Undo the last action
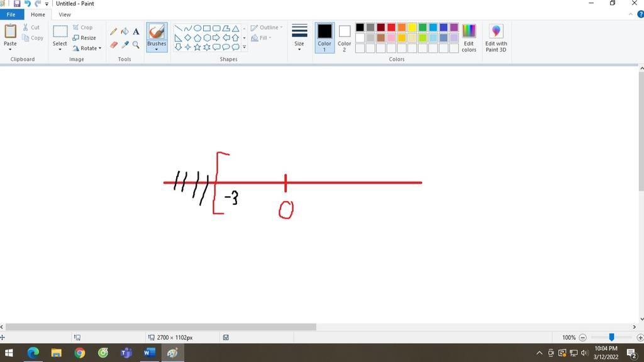This screenshot has height=362, width=644. coord(28,4)
